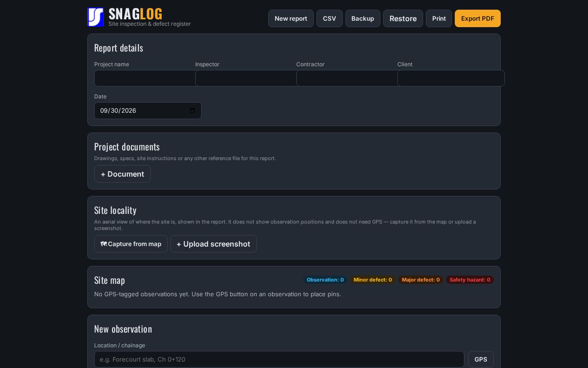Print the report

pos(439,18)
